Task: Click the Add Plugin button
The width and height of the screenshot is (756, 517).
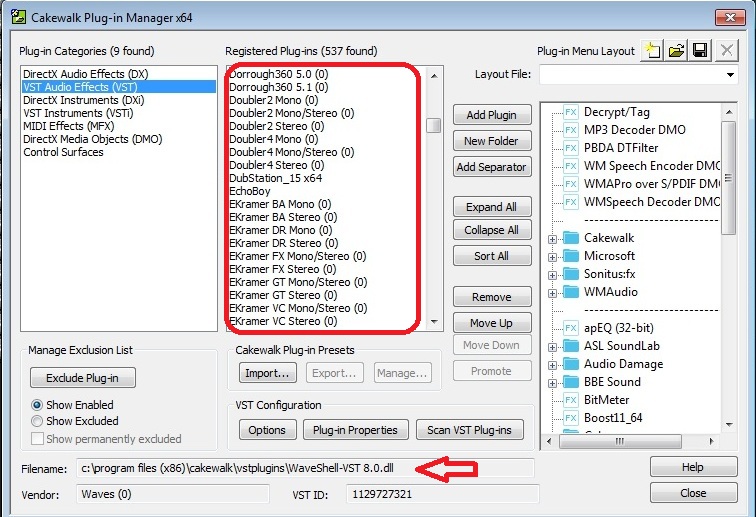Action: click(491, 115)
